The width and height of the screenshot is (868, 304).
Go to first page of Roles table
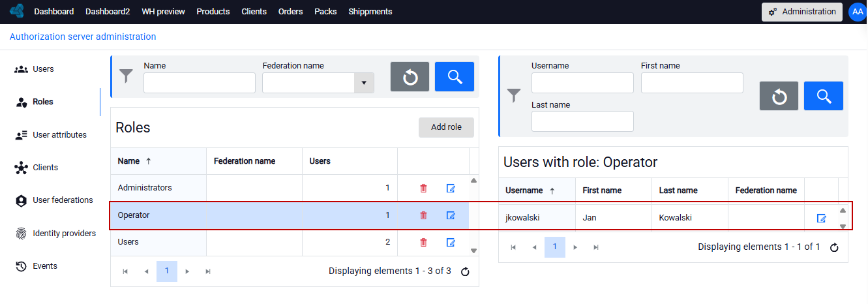coord(125,271)
